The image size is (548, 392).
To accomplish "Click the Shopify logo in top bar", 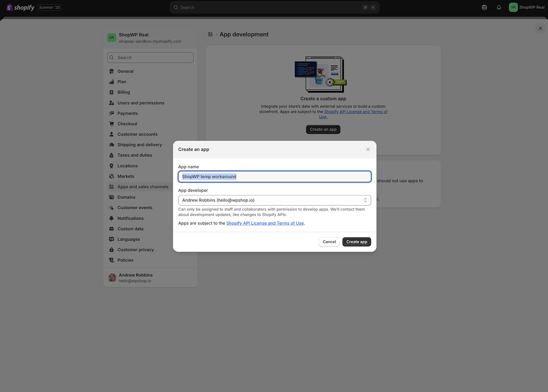I will [x=21, y=7].
